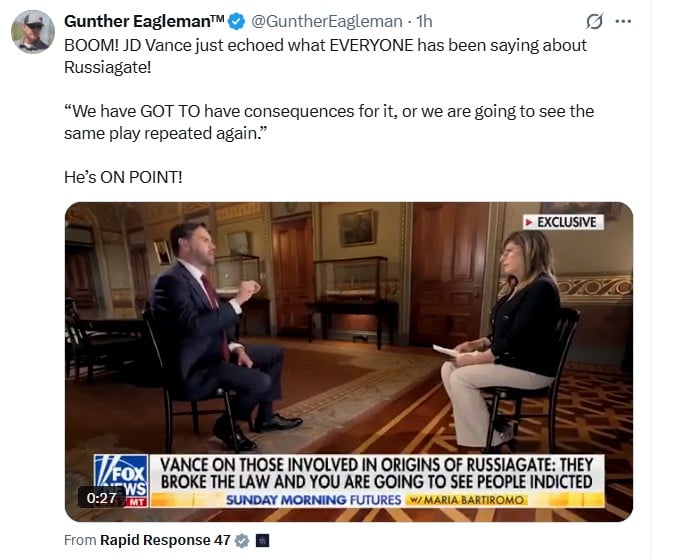Click the quoted text about consequences
The image size is (684, 559).
(x=329, y=122)
